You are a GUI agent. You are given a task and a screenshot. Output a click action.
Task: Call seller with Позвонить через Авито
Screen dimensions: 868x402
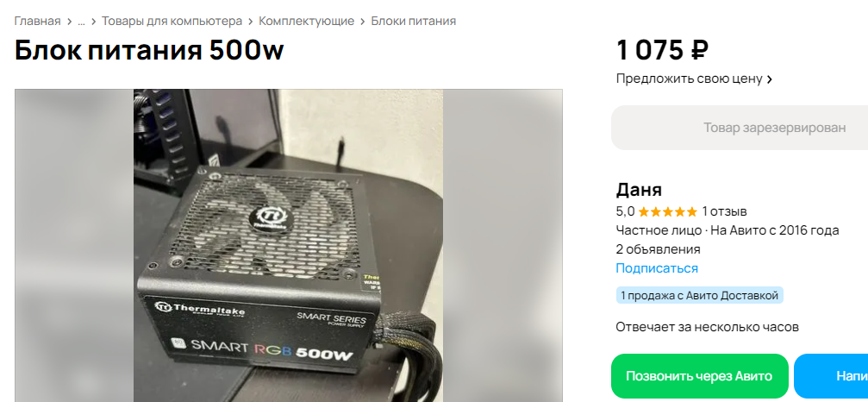(699, 376)
